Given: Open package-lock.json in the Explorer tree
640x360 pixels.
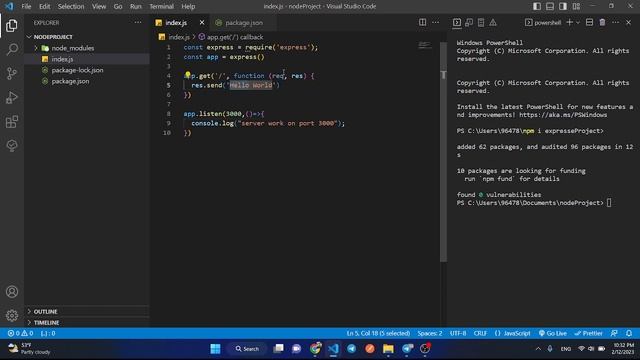Looking at the screenshot, I should coord(87,70).
